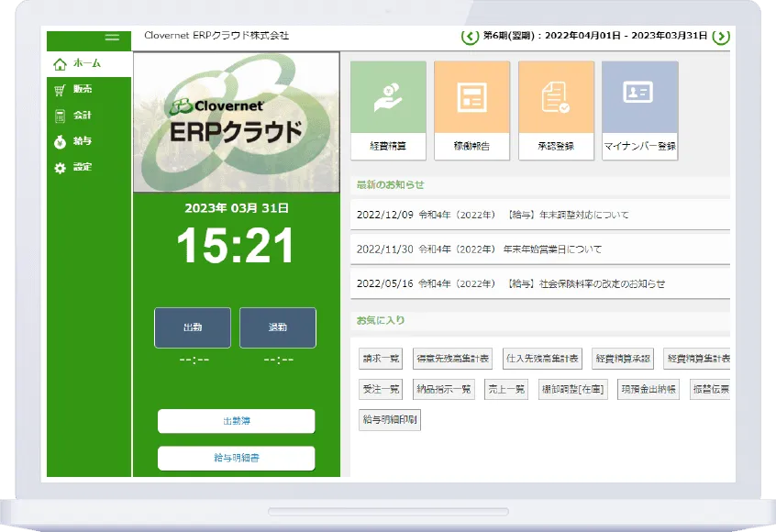Click the 最新のお知らせ section heading

(x=390, y=184)
